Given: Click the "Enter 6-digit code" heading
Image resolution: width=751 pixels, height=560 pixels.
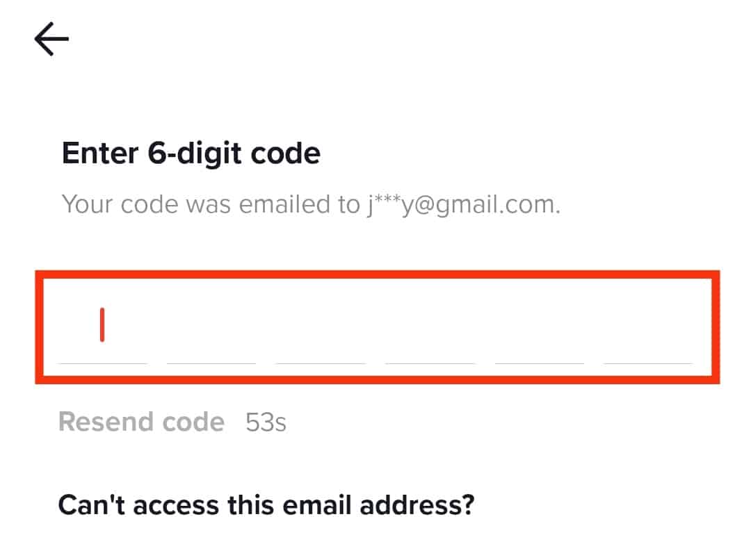Looking at the screenshot, I should tap(191, 153).
